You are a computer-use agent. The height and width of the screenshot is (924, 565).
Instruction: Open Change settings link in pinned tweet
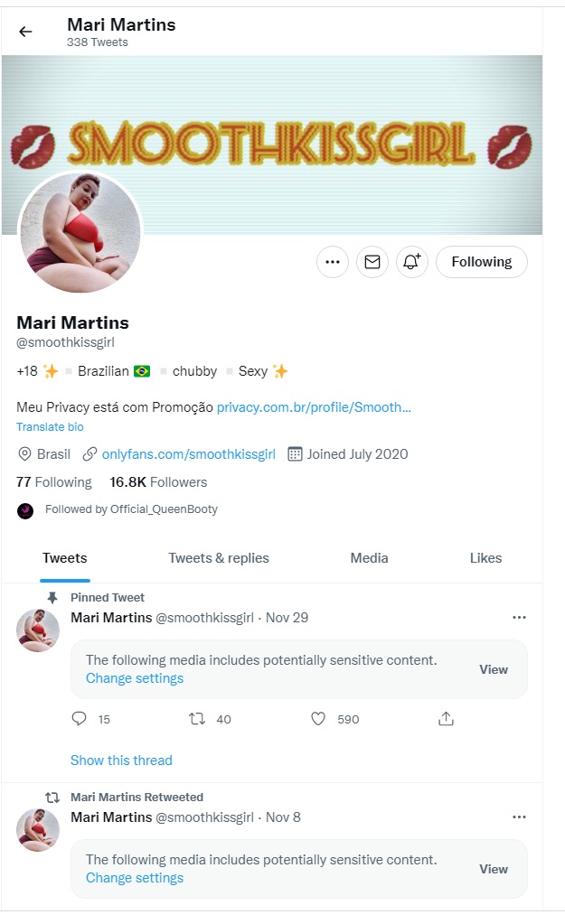click(135, 678)
